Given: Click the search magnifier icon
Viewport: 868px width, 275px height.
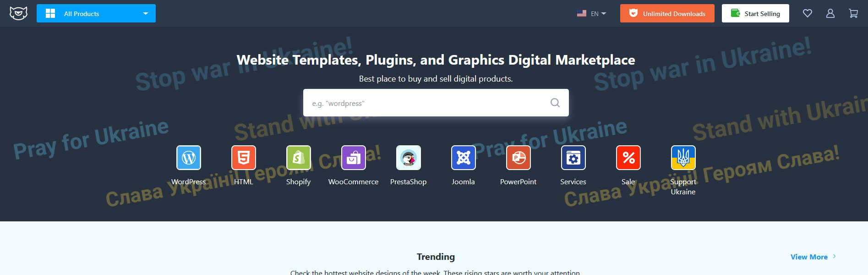Looking at the screenshot, I should pos(555,103).
